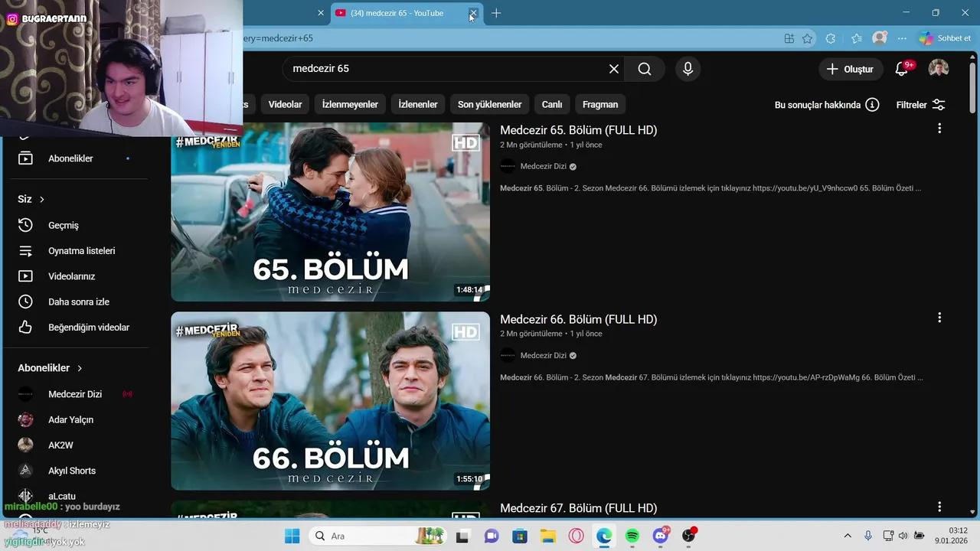Select the Videolar filter chip

286,104
